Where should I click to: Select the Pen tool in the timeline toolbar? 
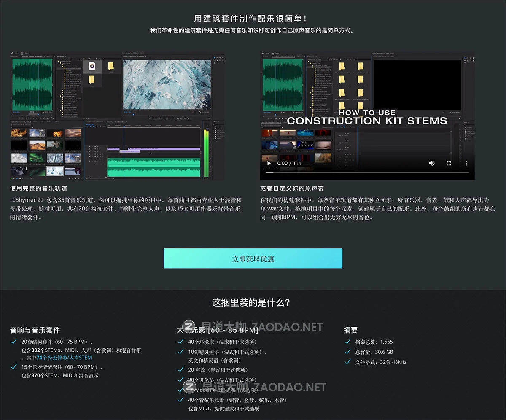pos(100,127)
